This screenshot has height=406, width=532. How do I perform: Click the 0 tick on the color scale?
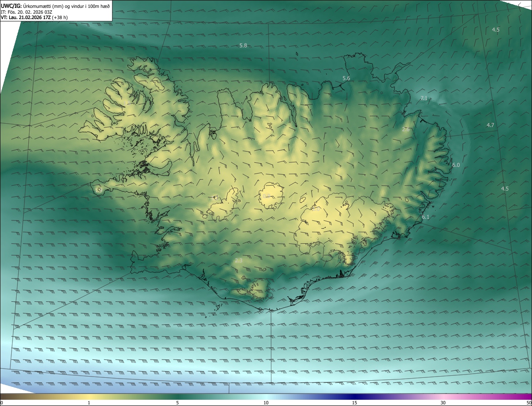coord(1,403)
